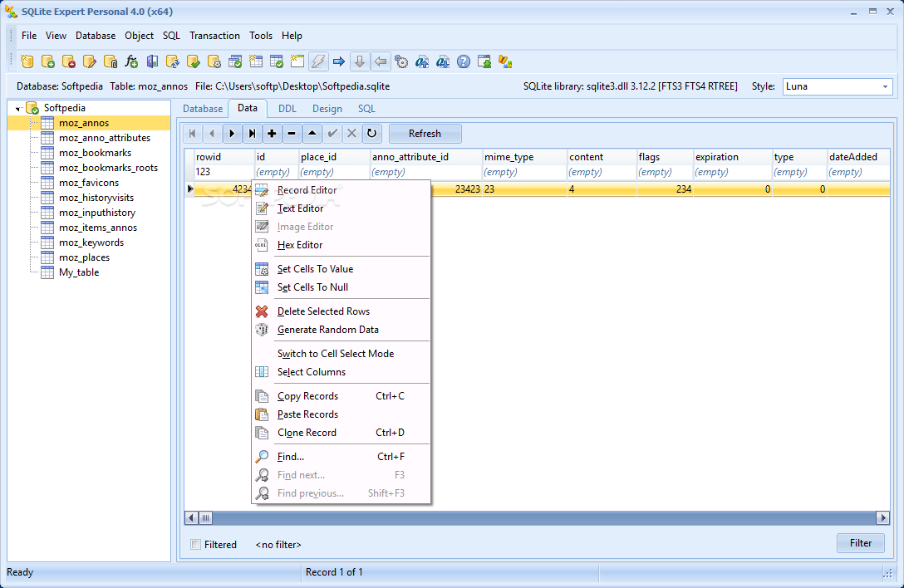904x588 pixels.
Task: Choose Copy Records from context menu
Action: [341, 397]
